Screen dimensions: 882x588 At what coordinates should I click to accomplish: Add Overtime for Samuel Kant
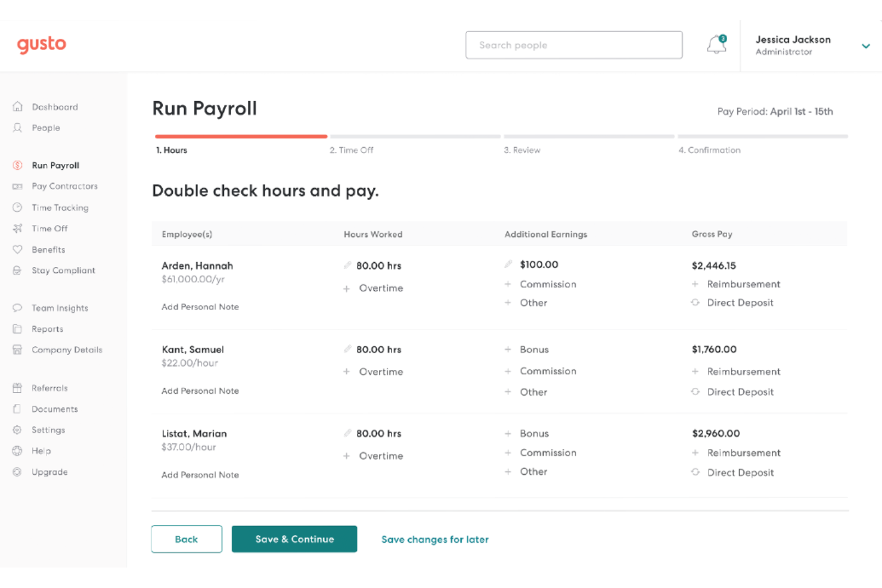(x=374, y=372)
